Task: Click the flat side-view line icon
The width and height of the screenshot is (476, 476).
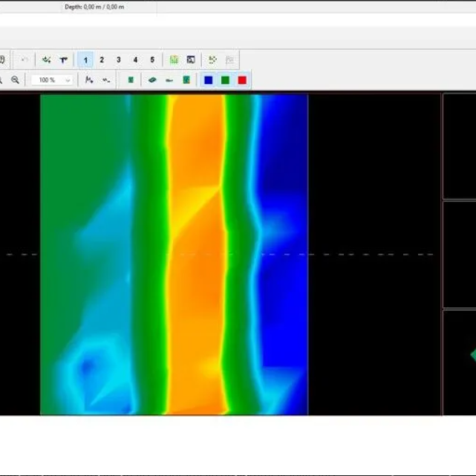Action: (169, 80)
